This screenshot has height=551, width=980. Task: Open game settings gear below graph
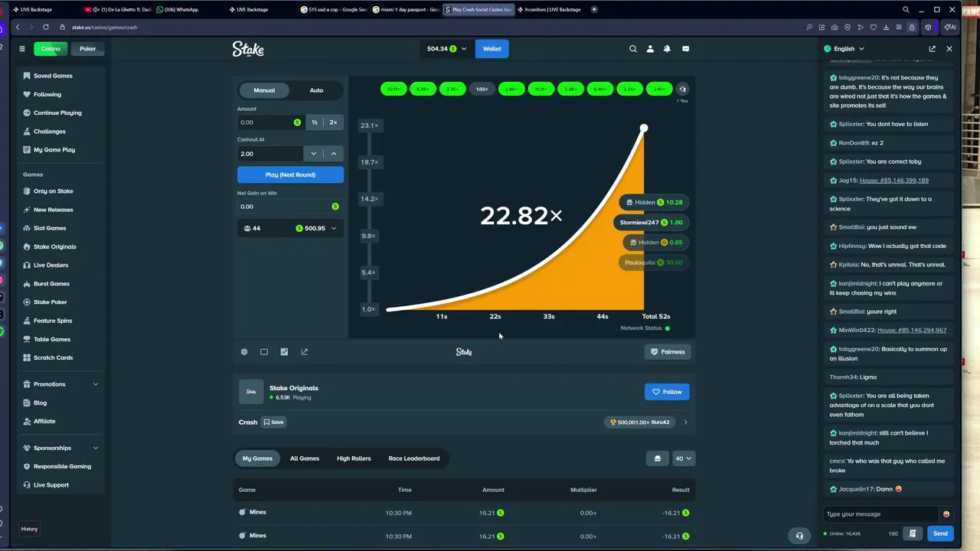pos(244,352)
